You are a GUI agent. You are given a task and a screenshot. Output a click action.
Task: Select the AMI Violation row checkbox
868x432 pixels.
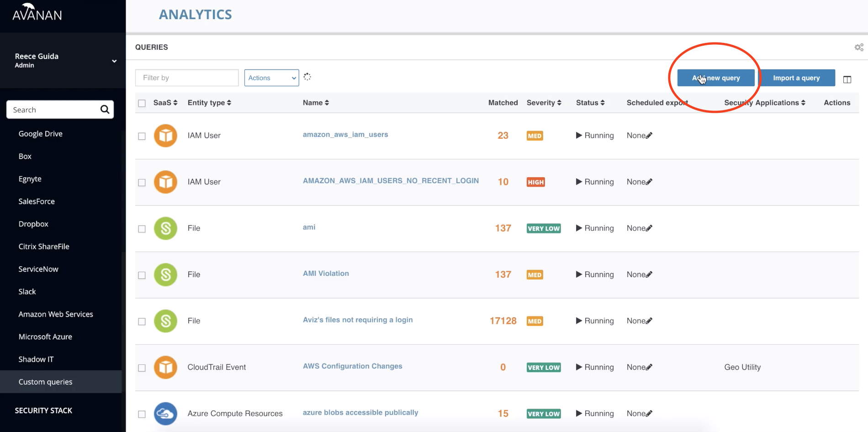[x=142, y=275]
